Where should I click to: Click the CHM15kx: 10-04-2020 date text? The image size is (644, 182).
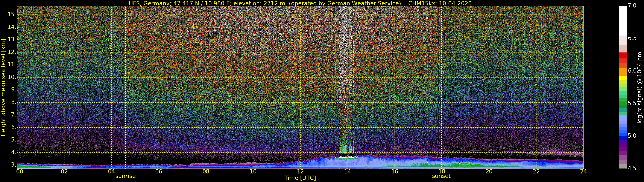440,3
